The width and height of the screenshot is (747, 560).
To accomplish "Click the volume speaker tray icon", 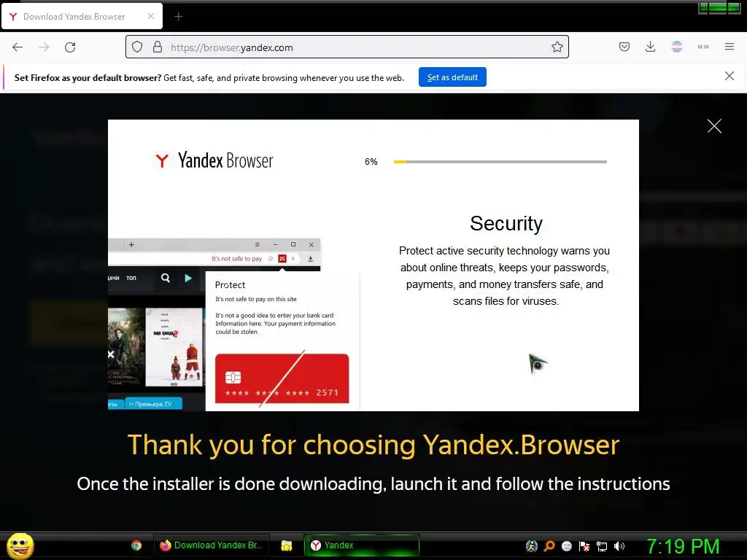I will pos(619,546).
